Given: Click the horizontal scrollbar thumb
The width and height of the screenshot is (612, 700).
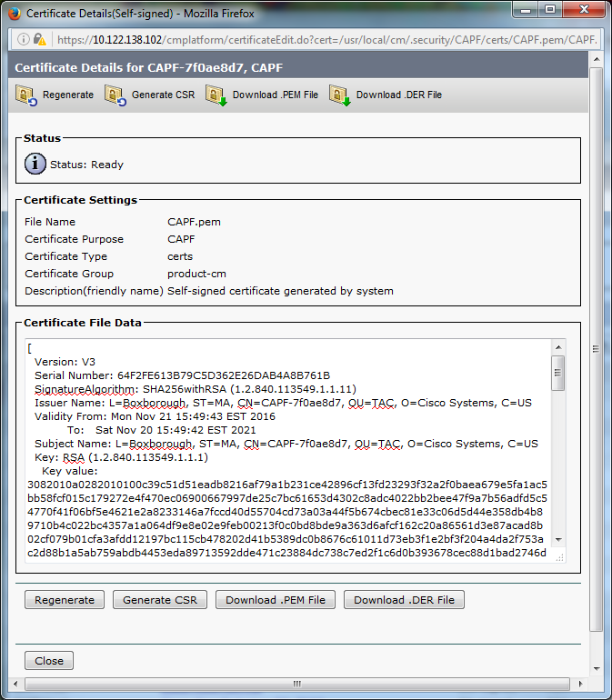Looking at the screenshot, I should coord(297,684).
